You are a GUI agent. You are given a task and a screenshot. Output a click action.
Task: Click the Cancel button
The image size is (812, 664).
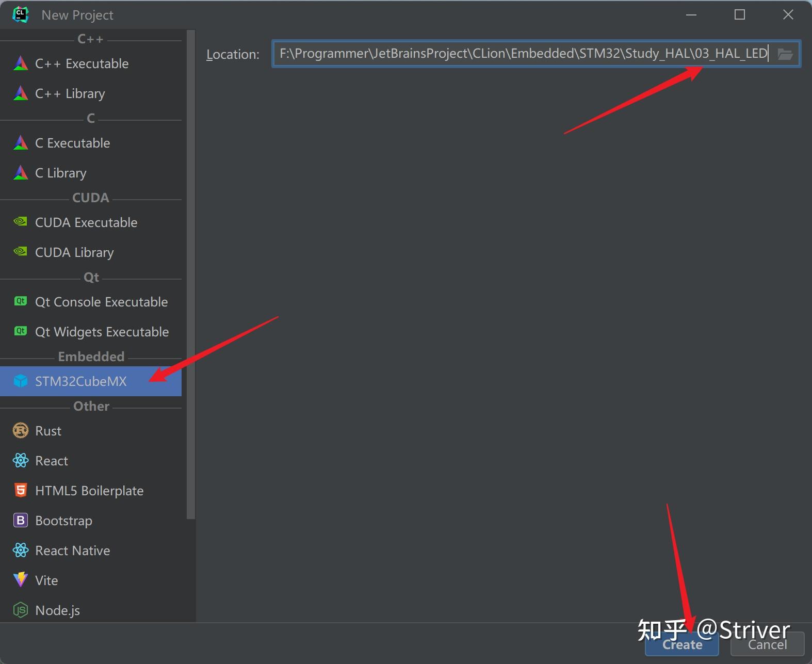(x=767, y=644)
